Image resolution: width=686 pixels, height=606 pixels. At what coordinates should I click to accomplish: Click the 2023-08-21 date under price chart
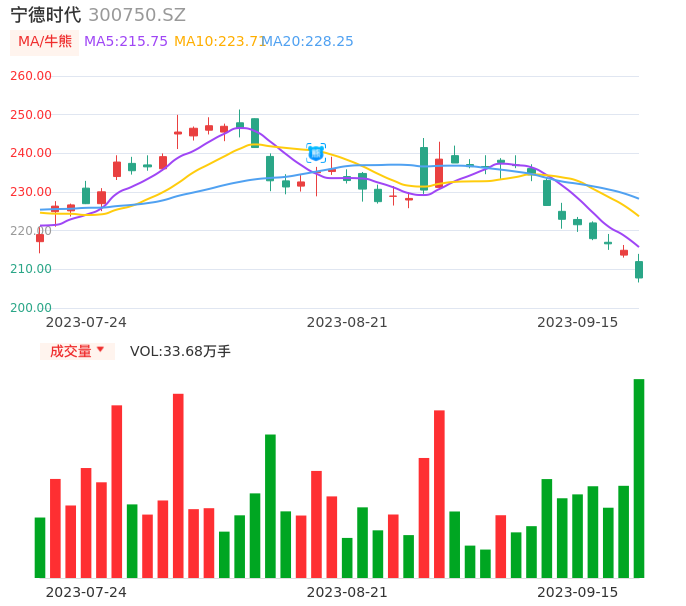pos(347,323)
